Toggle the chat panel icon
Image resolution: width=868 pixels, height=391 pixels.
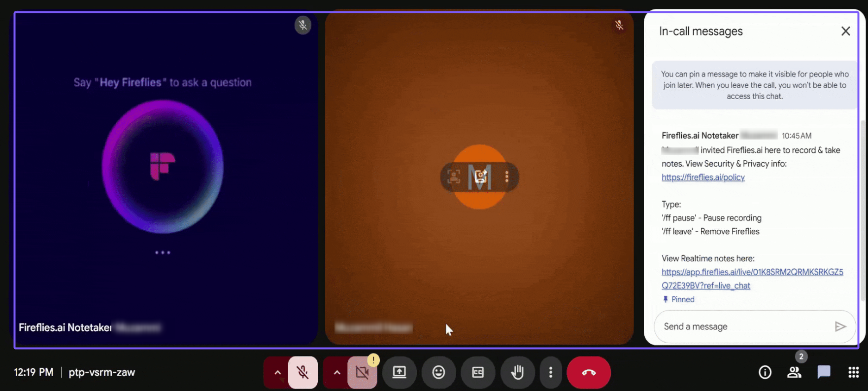click(824, 372)
